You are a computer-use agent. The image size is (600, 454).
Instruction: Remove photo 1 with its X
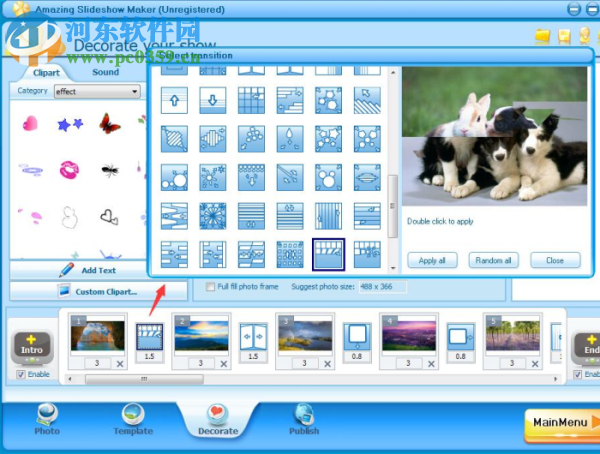coord(120,364)
